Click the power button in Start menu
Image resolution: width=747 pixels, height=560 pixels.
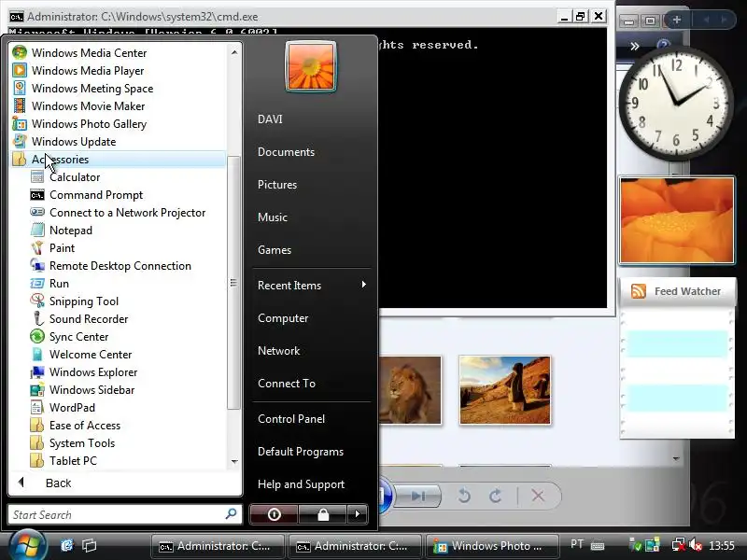274,514
